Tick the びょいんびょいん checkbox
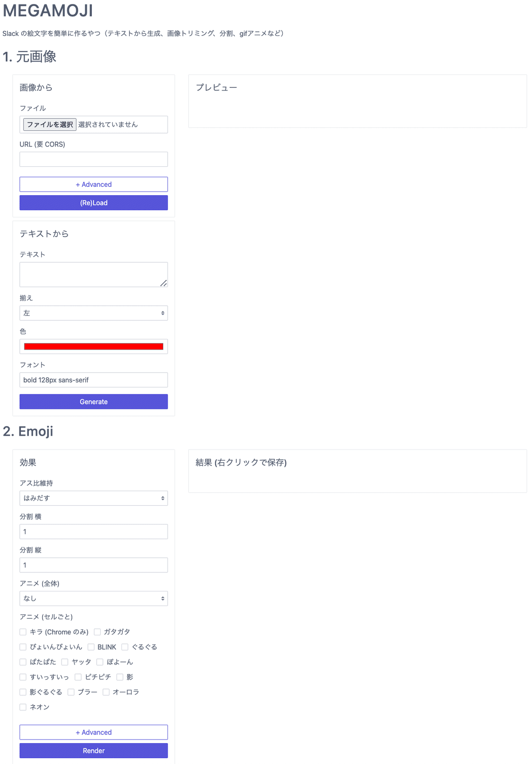Image resolution: width=532 pixels, height=764 pixels. tap(23, 647)
